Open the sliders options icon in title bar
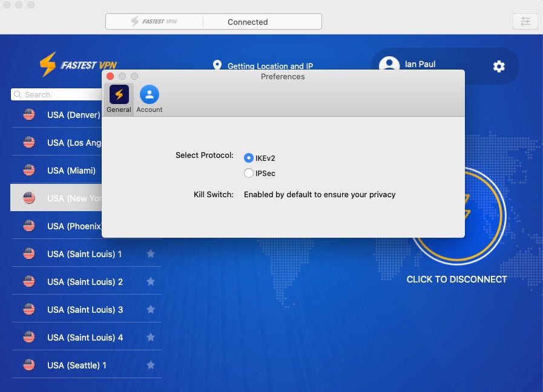Screen dimensions: 543x392 [x=525, y=21]
